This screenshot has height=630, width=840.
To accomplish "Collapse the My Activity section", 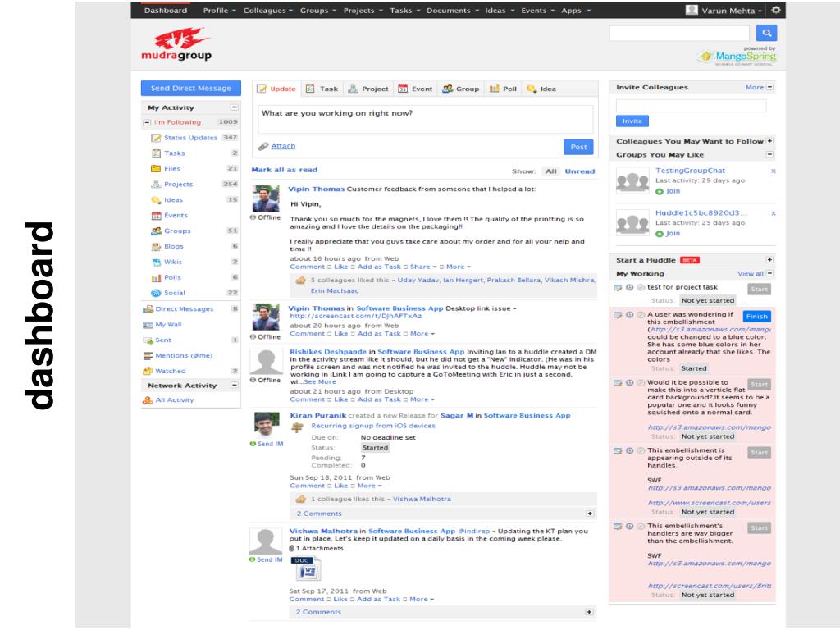I will [234, 107].
